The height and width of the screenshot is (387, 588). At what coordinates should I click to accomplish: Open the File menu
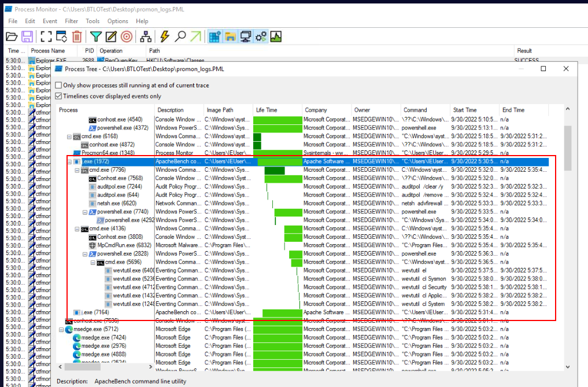pos(13,21)
